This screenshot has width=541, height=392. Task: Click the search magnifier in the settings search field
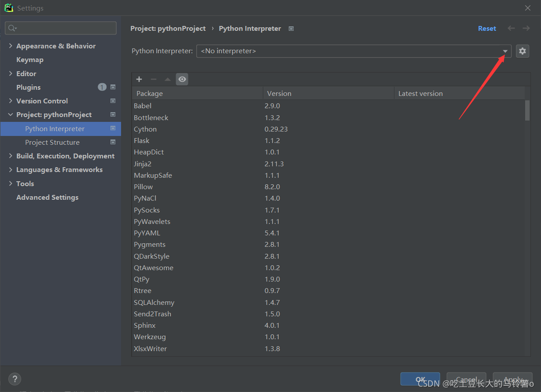(x=11, y=28)
